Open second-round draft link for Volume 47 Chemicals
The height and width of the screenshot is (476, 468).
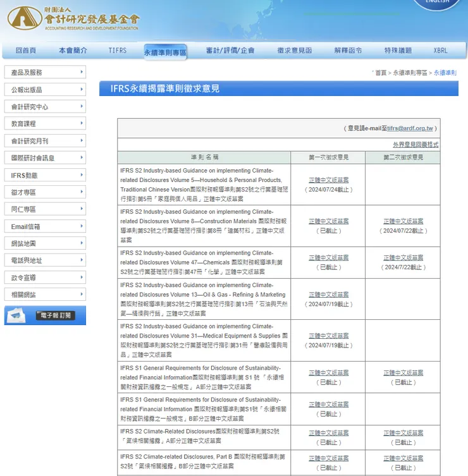(x=403, y=258)
